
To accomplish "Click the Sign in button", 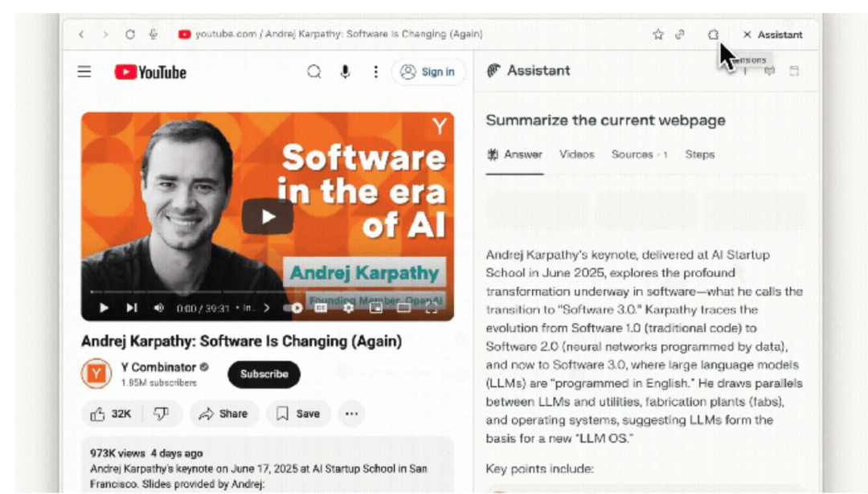I will tap(428, 72).
